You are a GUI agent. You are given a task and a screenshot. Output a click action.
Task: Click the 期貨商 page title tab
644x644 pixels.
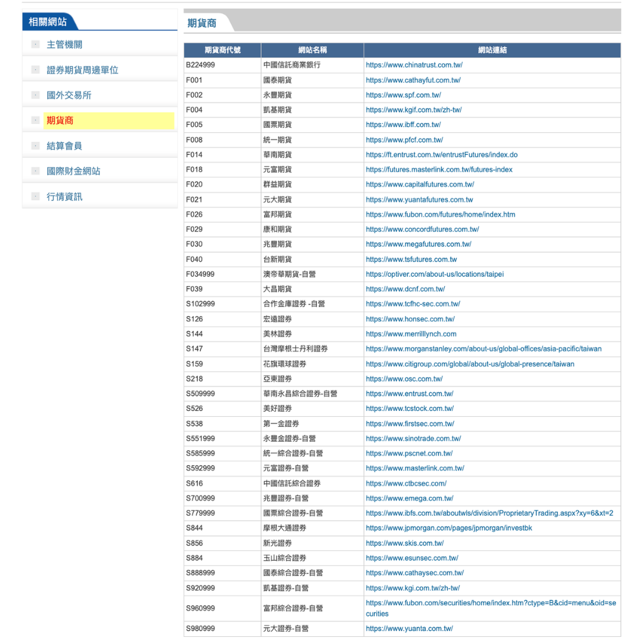pyautogui.click(x=202, y=23)
